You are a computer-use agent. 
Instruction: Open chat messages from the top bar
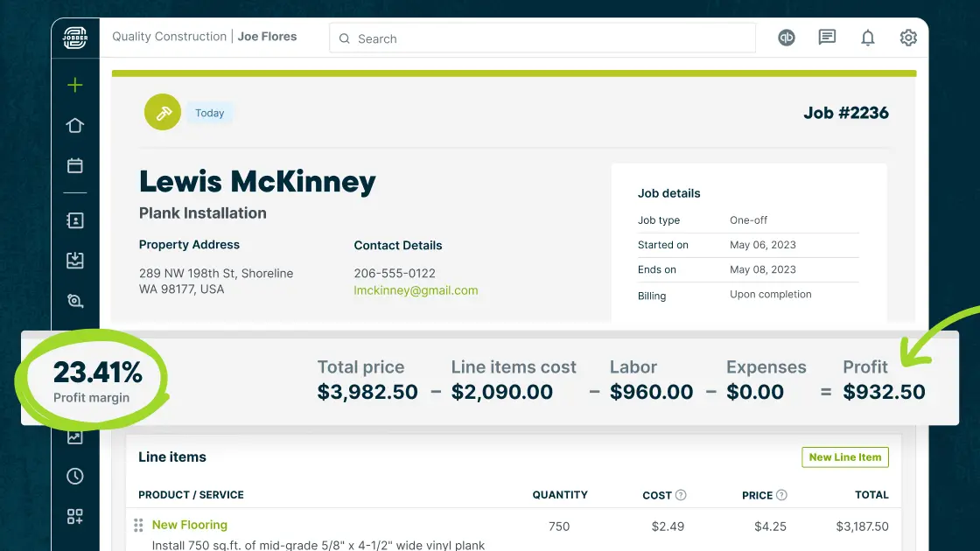[x=827, y=38]
